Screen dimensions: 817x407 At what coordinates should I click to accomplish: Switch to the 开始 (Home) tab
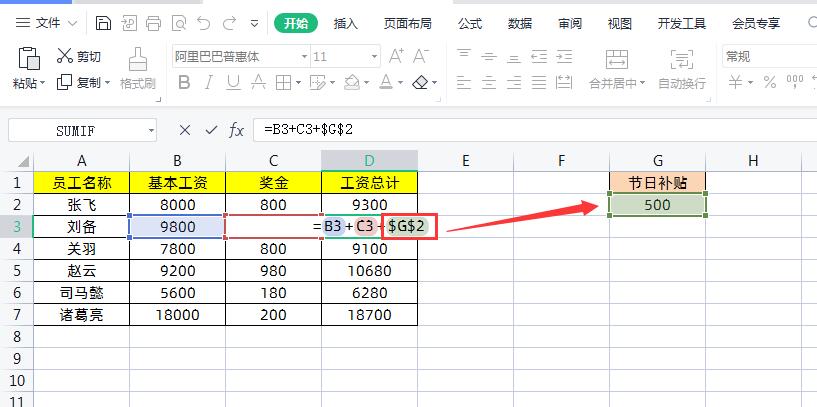click(296, 23)
